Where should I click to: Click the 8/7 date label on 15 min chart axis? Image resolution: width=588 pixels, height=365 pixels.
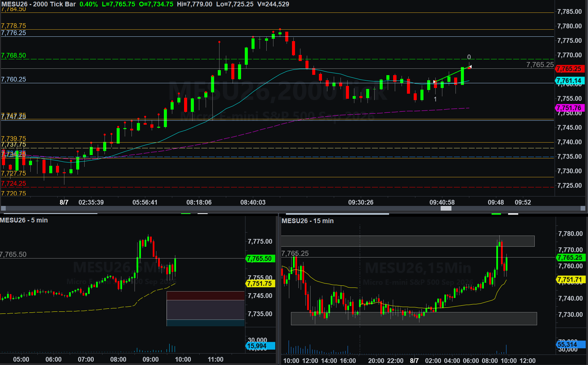click(x=414, y=361)
